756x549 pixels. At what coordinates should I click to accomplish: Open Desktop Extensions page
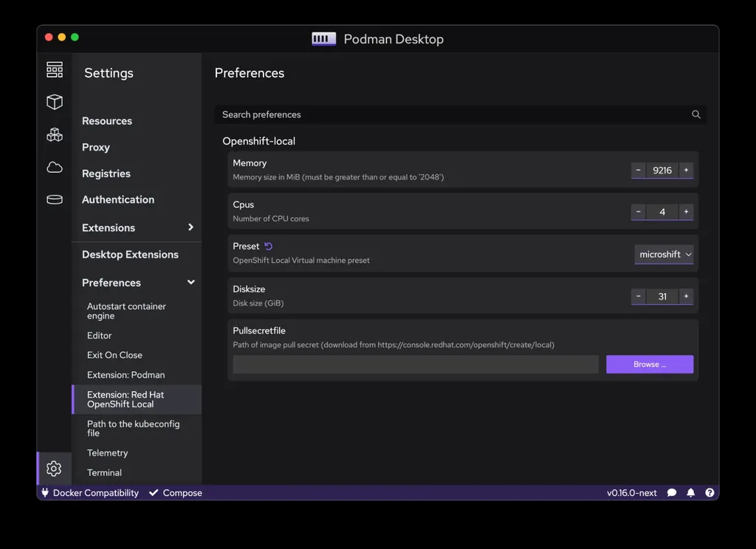(x=130, y=255)
